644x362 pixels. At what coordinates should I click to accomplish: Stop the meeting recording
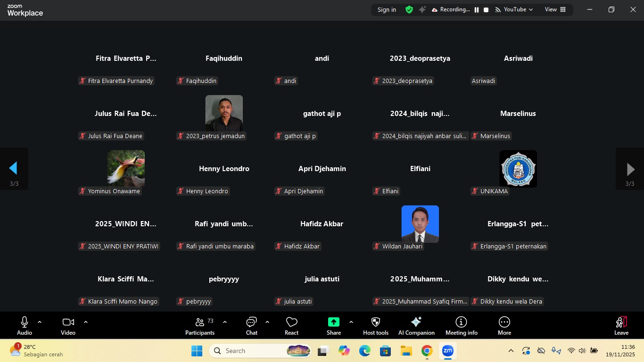click(486, 9)
